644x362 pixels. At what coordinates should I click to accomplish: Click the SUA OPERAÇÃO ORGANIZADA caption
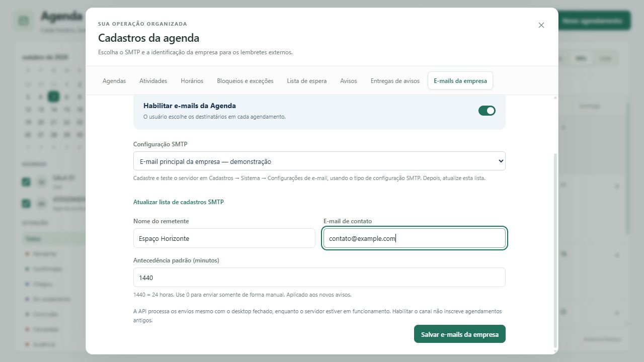142,24
